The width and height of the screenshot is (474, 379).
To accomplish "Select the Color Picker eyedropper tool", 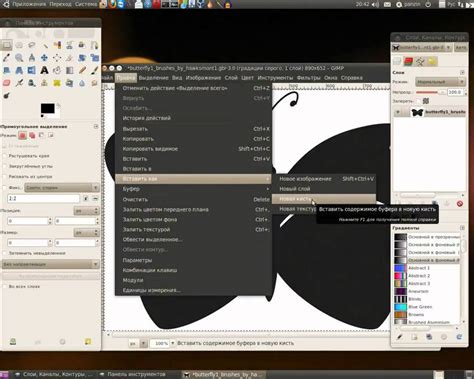I will (x=6, y=58).
